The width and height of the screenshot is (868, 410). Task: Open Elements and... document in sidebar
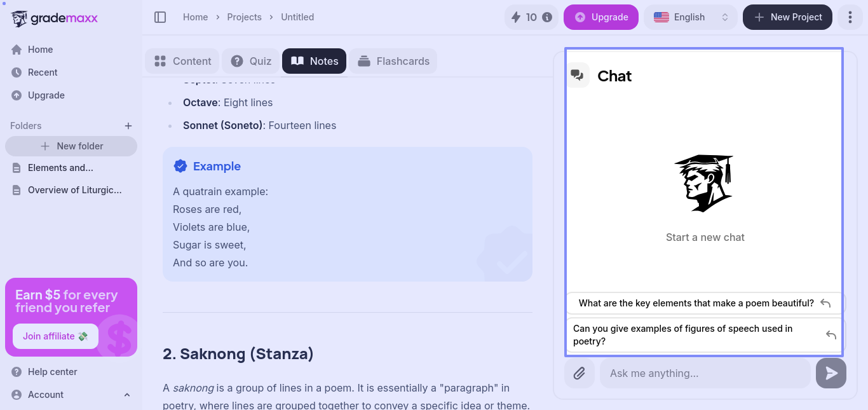pos(60,168)
